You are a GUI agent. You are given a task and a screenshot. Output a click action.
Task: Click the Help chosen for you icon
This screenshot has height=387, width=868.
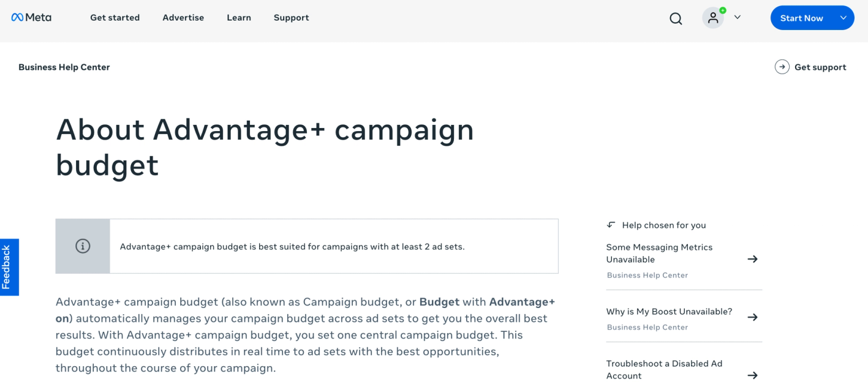pyautogui.click(x=611, y=225)
